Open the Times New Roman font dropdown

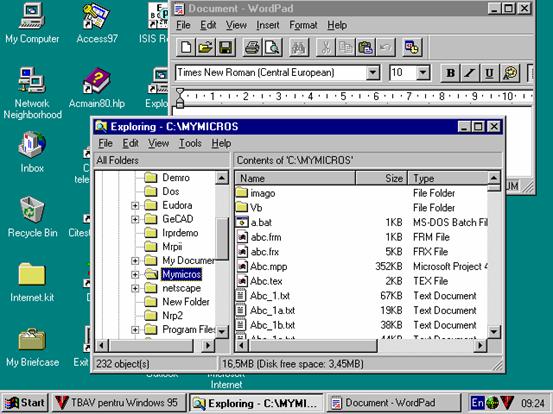(x=372, y=73)
